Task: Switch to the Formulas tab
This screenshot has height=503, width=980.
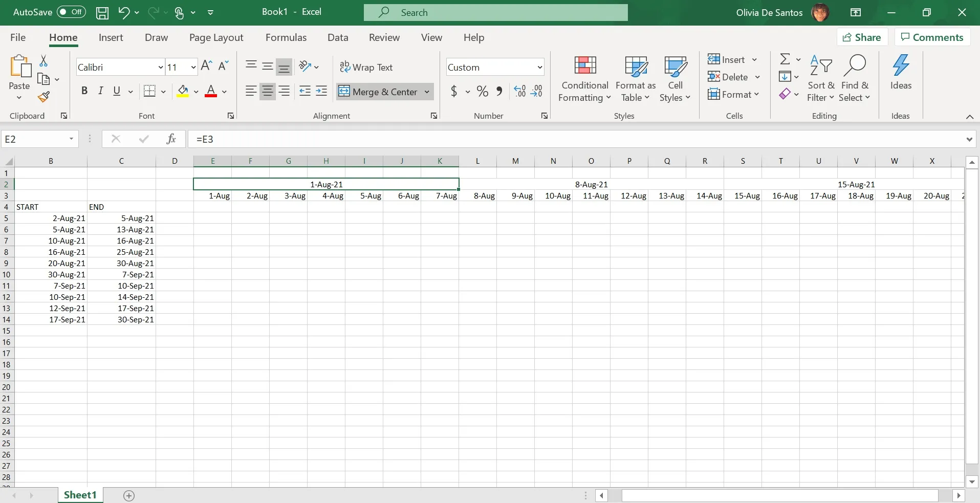Action: (286, 37)
